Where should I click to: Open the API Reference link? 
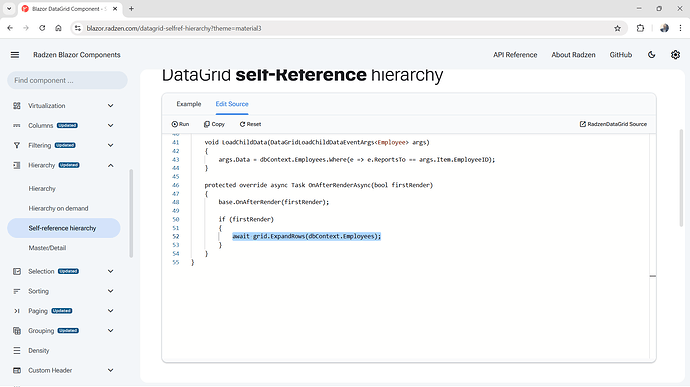tap(515, 55)
